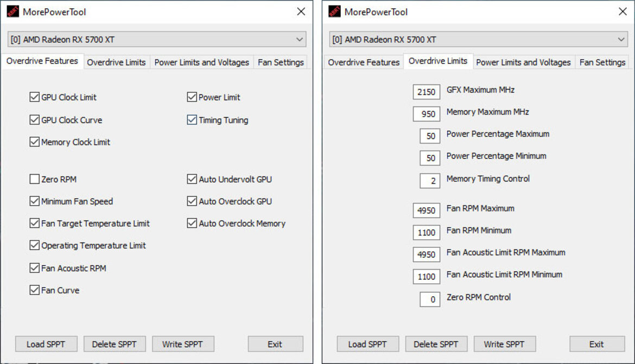Image resolution: width=635 pixels, height=364 pixels.
Task: Toggle Minimum Fan Speed checkbox
Action: (34, 201)
